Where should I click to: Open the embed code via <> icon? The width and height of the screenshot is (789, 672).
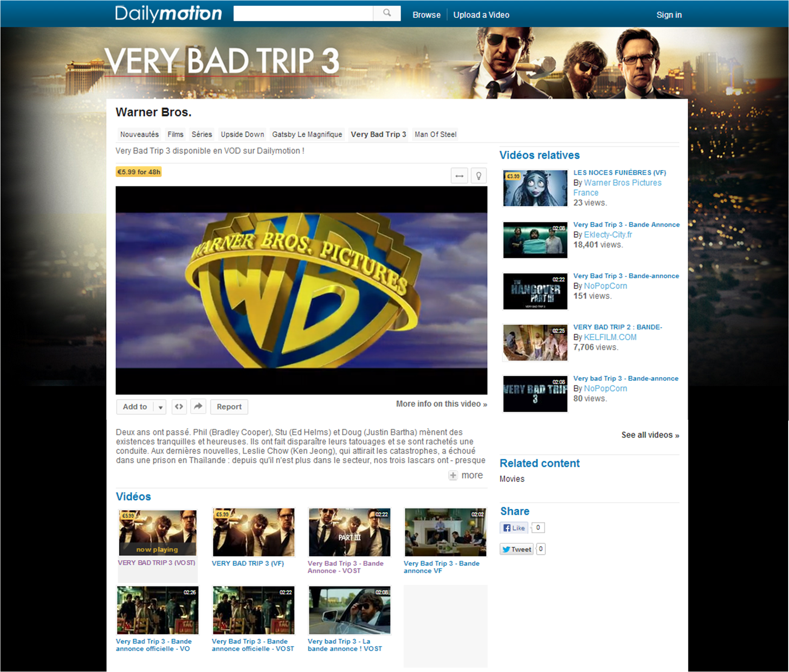pyautogui.click(x=179, y=407)
